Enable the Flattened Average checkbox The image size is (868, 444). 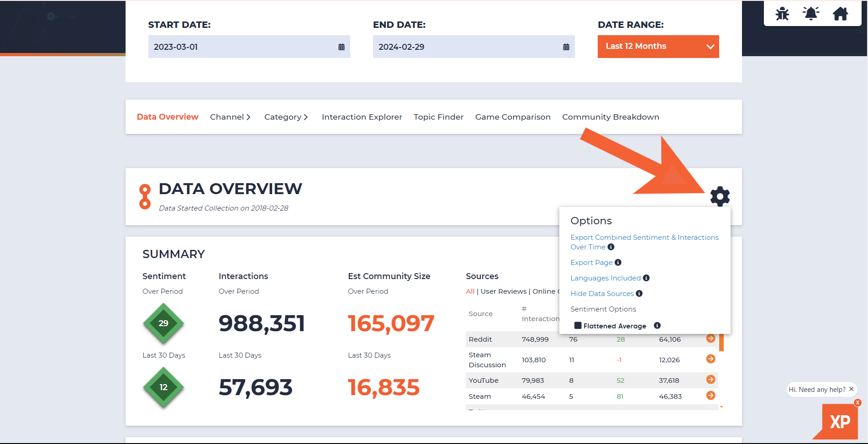pos(578,325)
